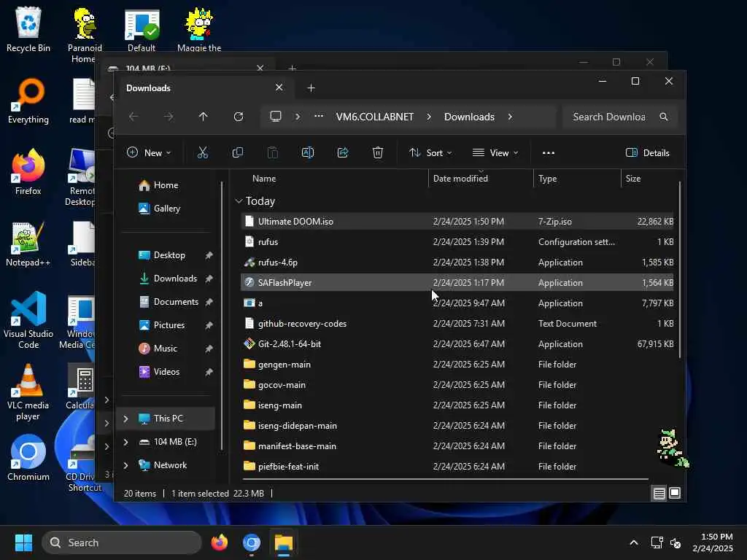Viewport: 747px width, 560px height.
Task: Click the volume muted tray icon
Action: pyautogui.click(x=676, y=542)
